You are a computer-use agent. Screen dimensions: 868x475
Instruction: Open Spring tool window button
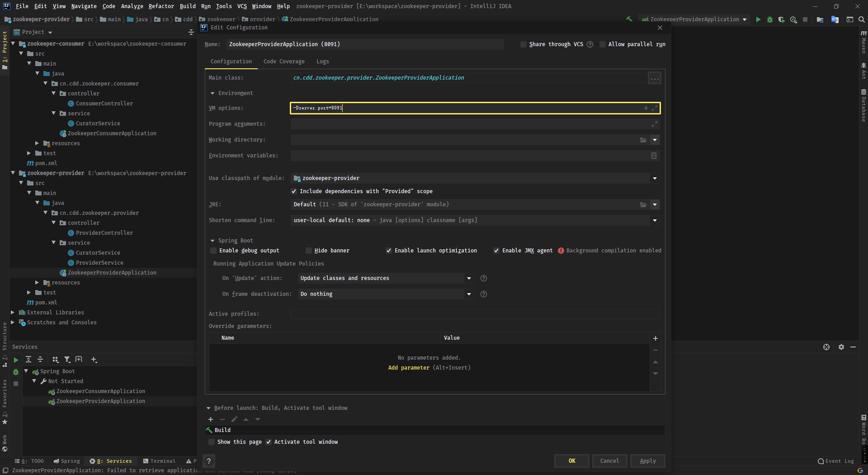coord(67,461)
